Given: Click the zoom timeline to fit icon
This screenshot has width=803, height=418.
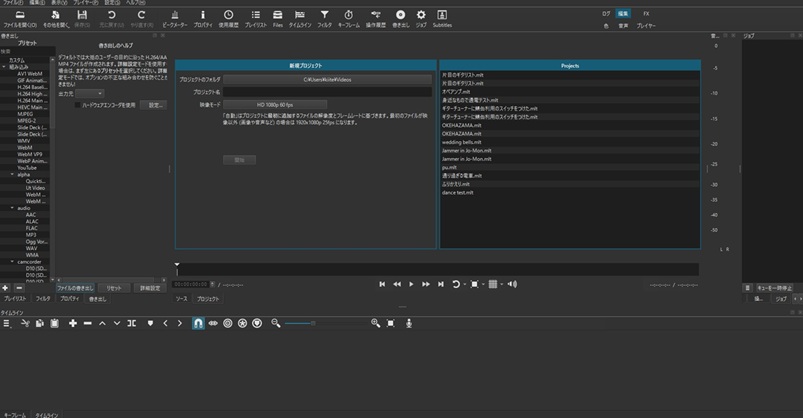Looking at the screenshot, I should pyautogui.click(x=391, y=323).
